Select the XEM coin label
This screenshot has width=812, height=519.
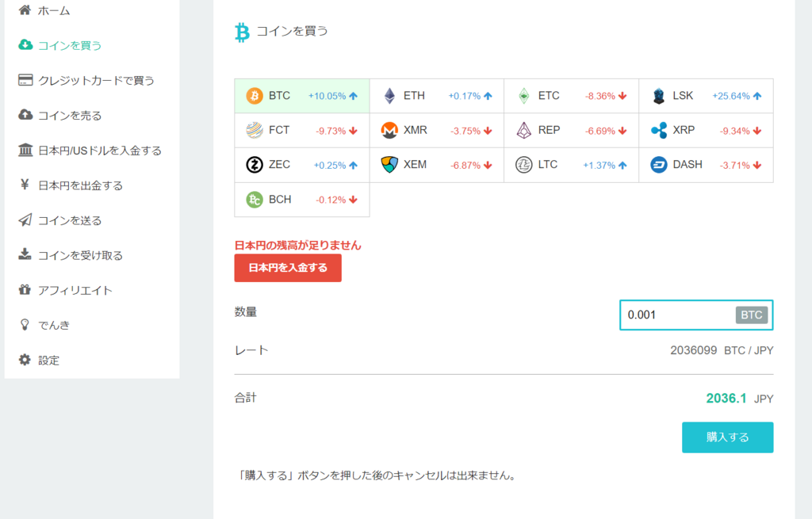(x=415, y=165)
